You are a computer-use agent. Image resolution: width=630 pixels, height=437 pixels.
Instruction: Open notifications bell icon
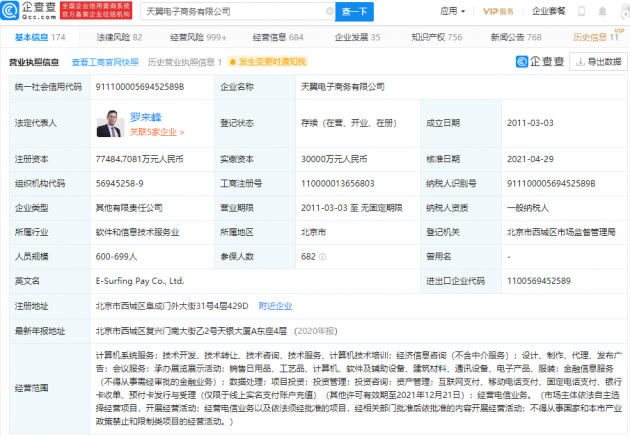point(602,11)
